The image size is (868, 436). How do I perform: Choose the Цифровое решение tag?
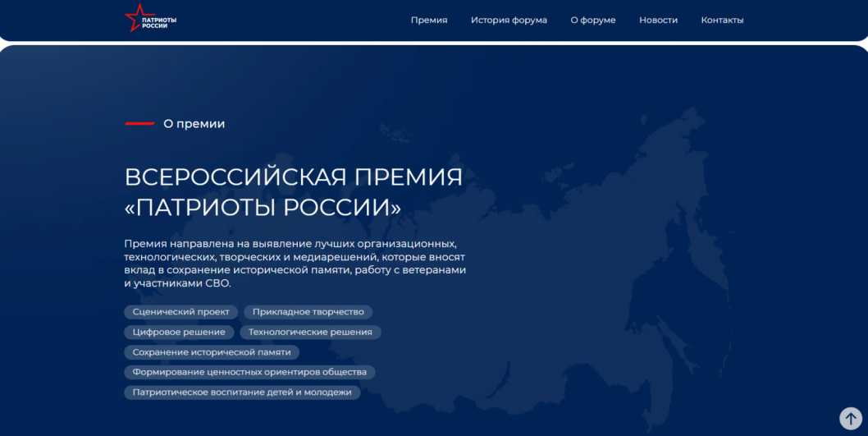179,332
